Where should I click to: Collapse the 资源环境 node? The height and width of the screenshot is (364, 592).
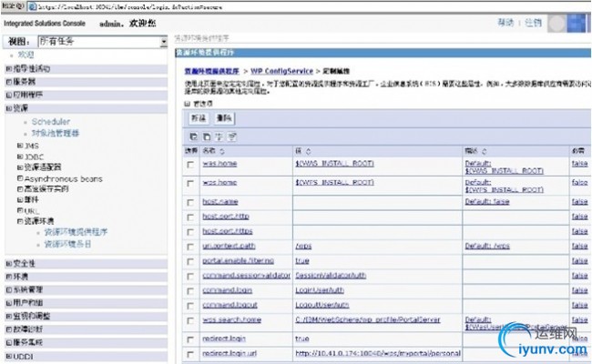pos(20,221)
